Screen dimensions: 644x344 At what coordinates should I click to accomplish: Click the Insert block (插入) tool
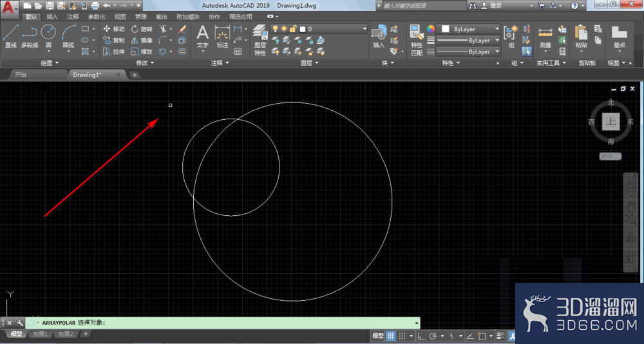(x=379, y=36)
